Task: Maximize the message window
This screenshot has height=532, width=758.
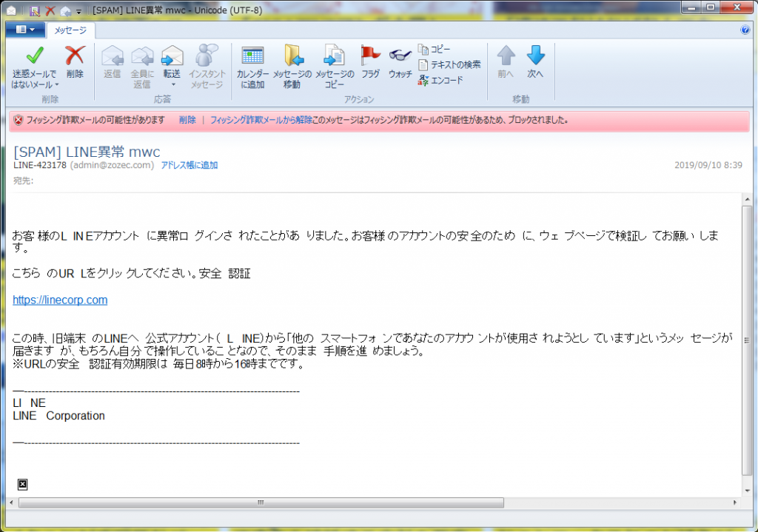Action: pyautogui.click(x=711, y=7)
